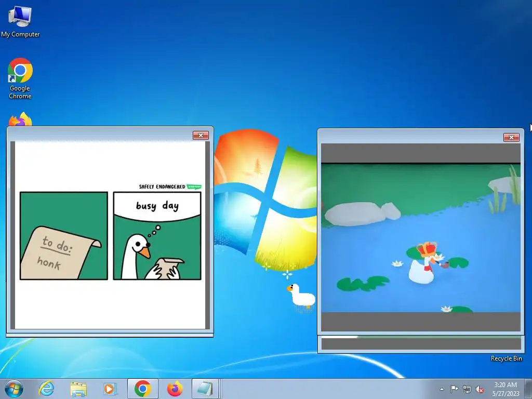Click the white desktop goose

coord(301,296)
